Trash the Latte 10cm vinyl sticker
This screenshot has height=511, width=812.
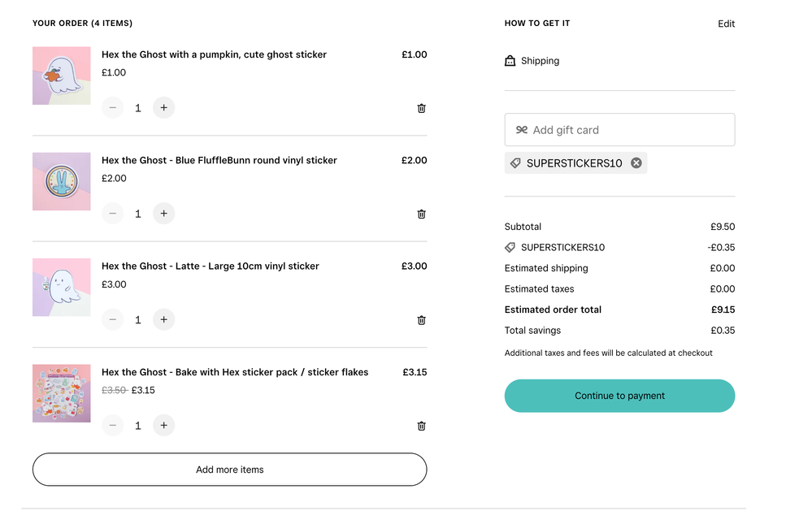coord(421,320)
